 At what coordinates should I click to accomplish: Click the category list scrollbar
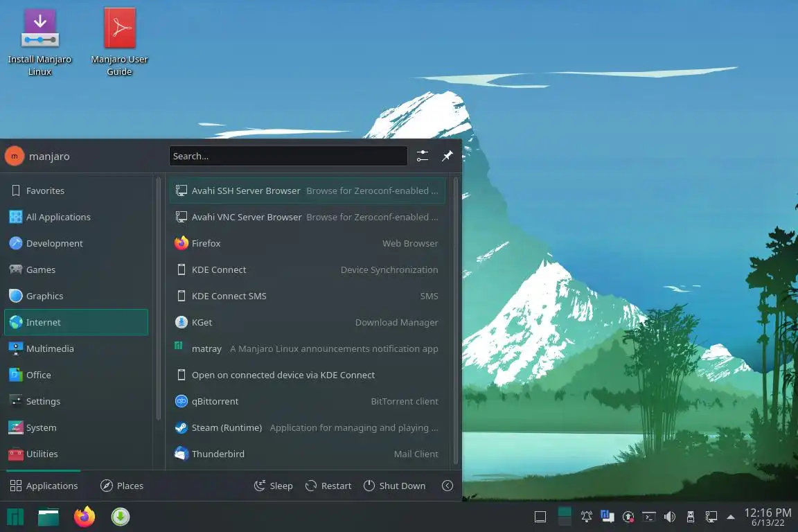click(x=158, y=299)
